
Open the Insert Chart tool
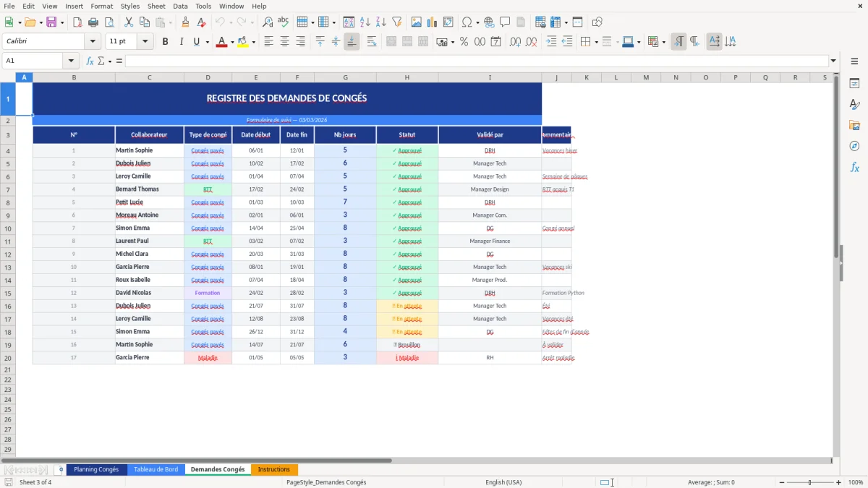pos(432,22)
